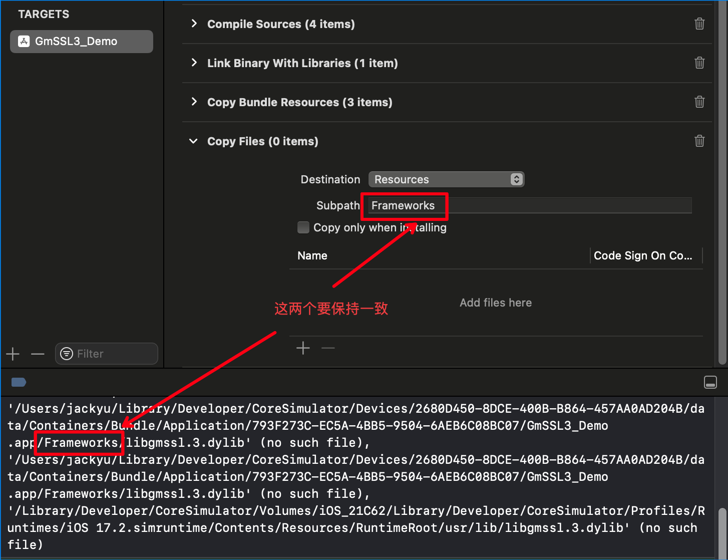Delete the Copy Bundle Resources phase

pos(699,102)
